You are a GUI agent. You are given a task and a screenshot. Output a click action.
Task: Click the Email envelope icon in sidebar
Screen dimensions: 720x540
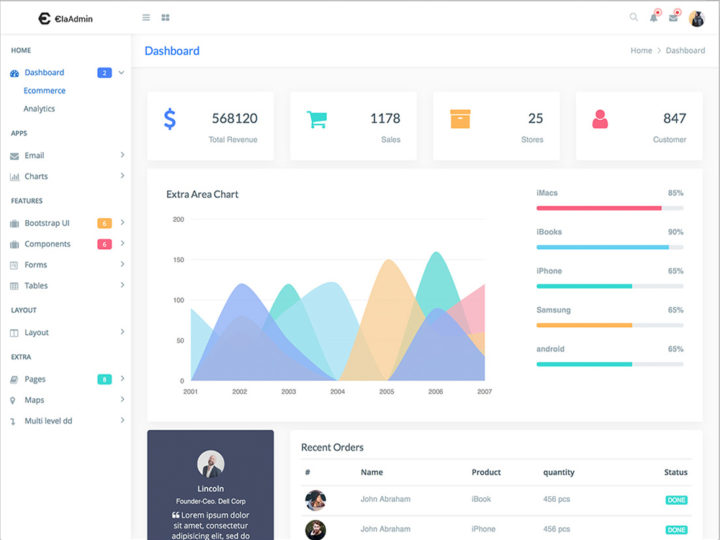(x=14, y=156)
